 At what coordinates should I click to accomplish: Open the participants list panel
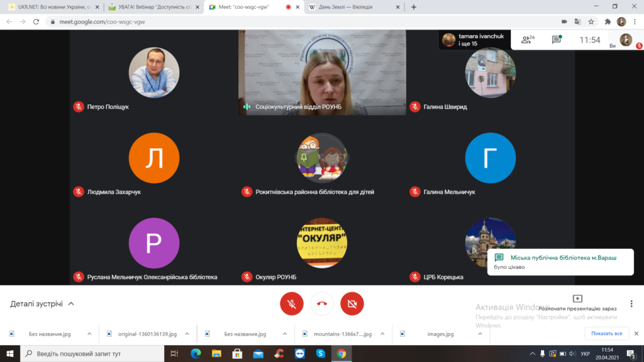click(x=528, y=40)
